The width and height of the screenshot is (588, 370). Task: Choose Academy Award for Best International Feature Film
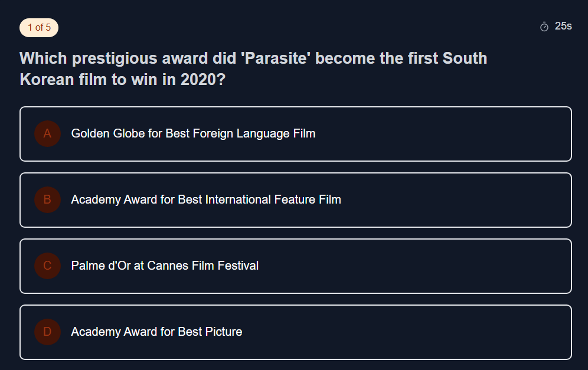pyautogui.click(x=206, y=200)
